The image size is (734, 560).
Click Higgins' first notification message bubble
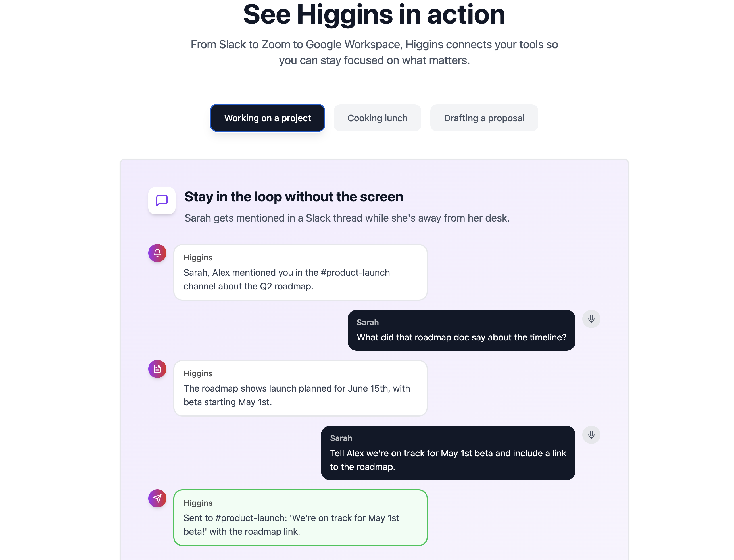(300, 272)
